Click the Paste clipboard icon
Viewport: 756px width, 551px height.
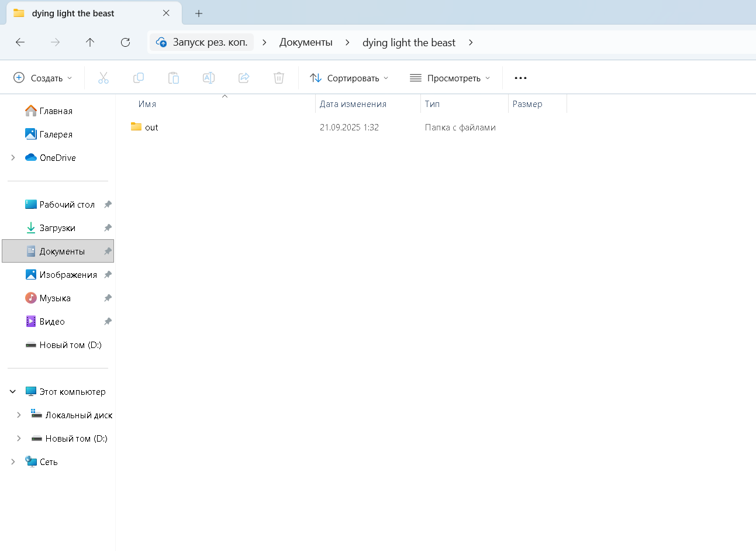174,78
